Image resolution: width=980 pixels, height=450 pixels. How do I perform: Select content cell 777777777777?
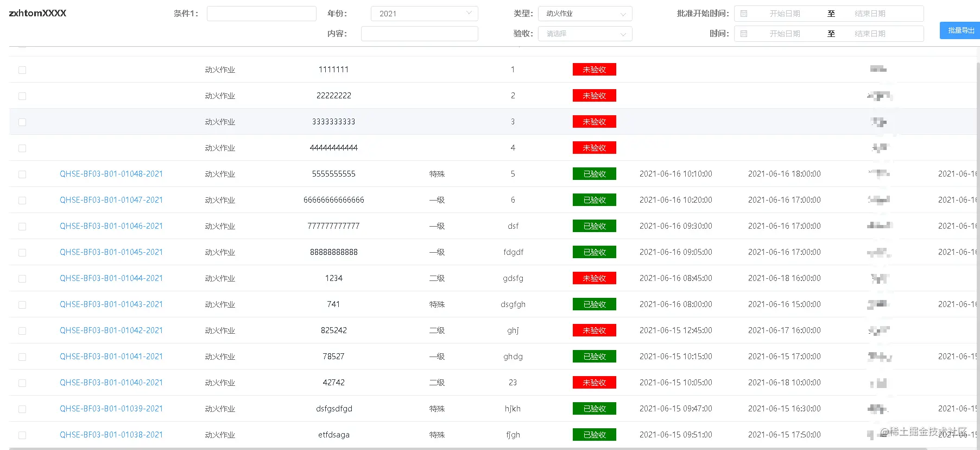coord(333,226)
